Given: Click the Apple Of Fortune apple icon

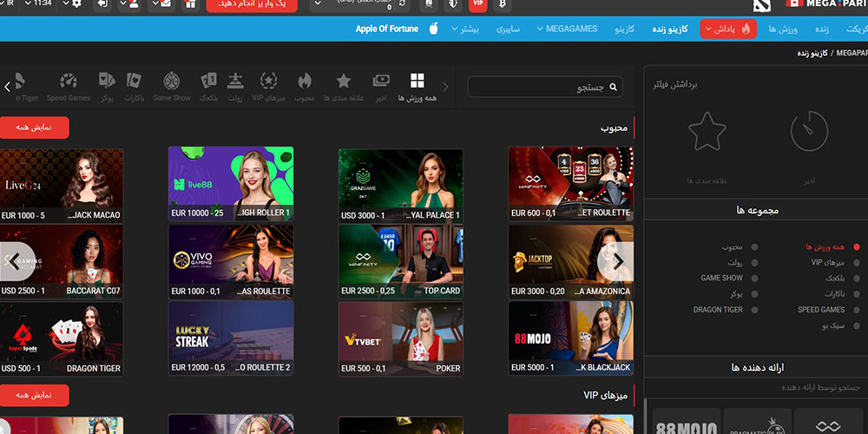Looking at the screenshot, I should click(433, 29).
